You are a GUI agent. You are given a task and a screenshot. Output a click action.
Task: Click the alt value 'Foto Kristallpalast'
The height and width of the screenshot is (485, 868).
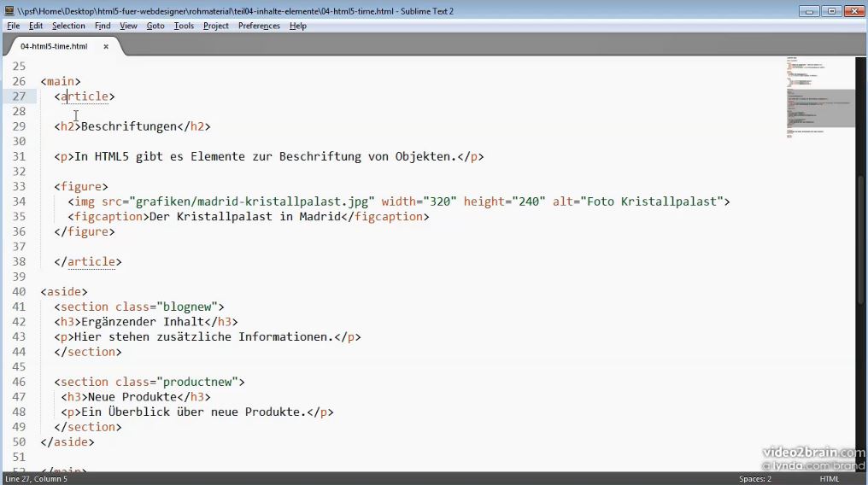pyautogui.click(x=652, y=202)
